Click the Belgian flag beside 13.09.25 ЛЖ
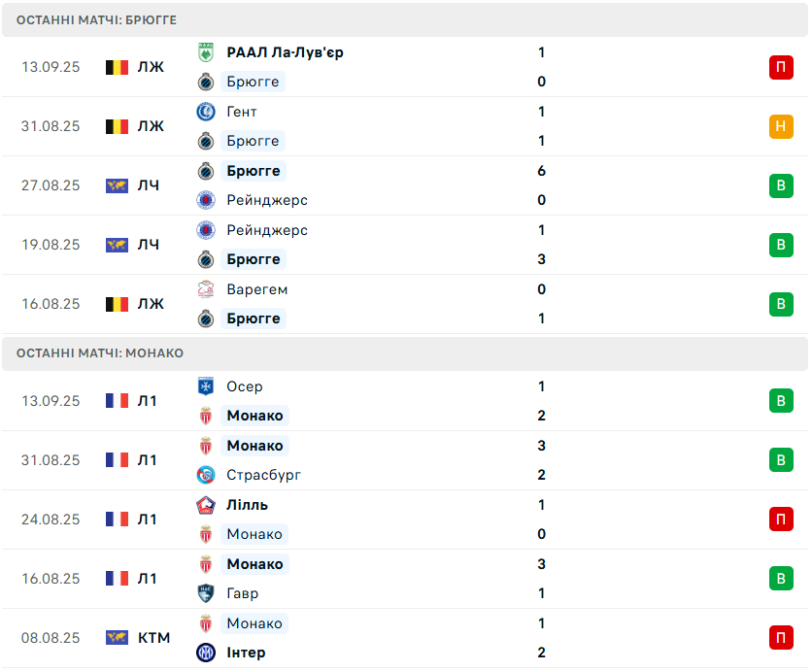This screenshot has width=812, height=671. pyautogui.click(x=117, y=67)
